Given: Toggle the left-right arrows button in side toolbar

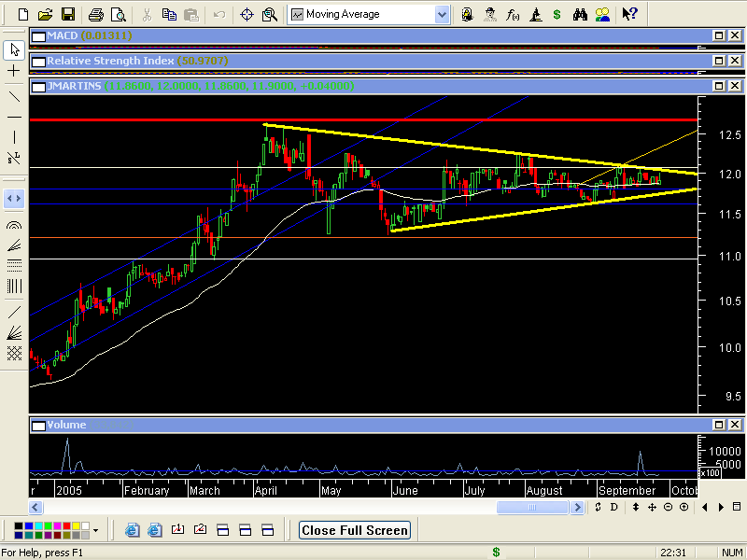Looking at the screenshot, I should [14, 199].
